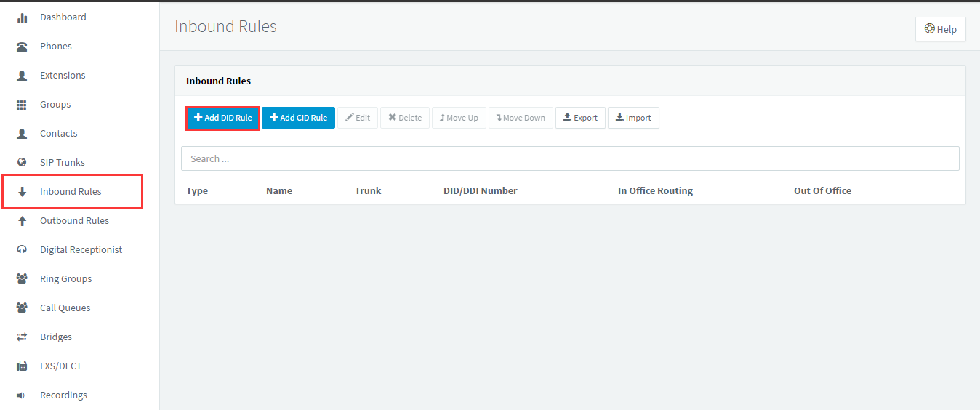
Task: Click the Type column header
Action: [x=197, y=190]
